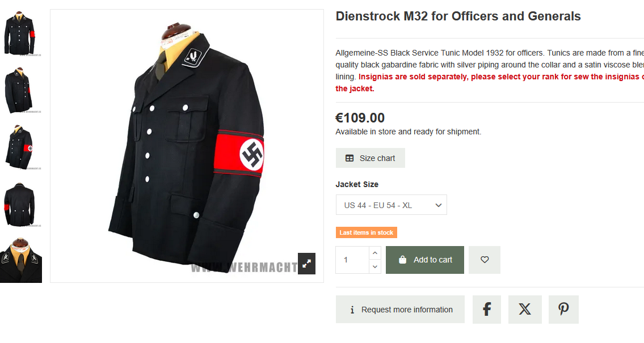The width and height of the screenshot is (644, 343).
Task: Share product on Facebook
Action: (x=487, y=310)
